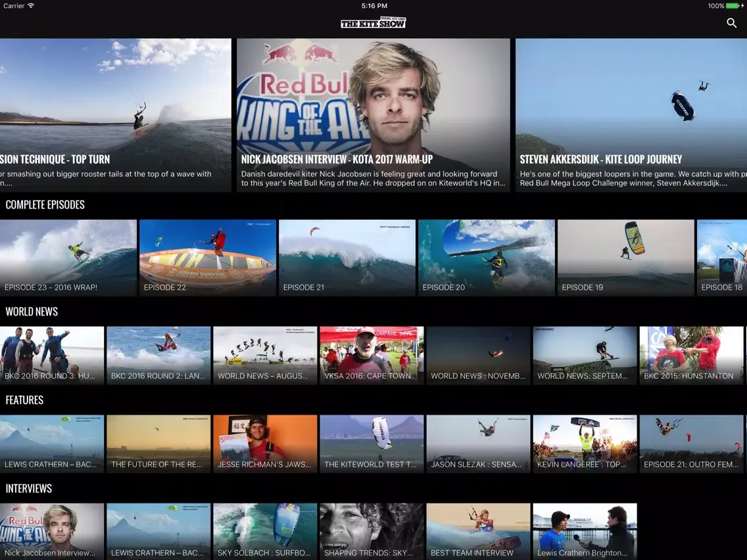This screenshot has width=747, height=560.
Task: Open the search magnifier icon
Action: click(x=731, y=23)
